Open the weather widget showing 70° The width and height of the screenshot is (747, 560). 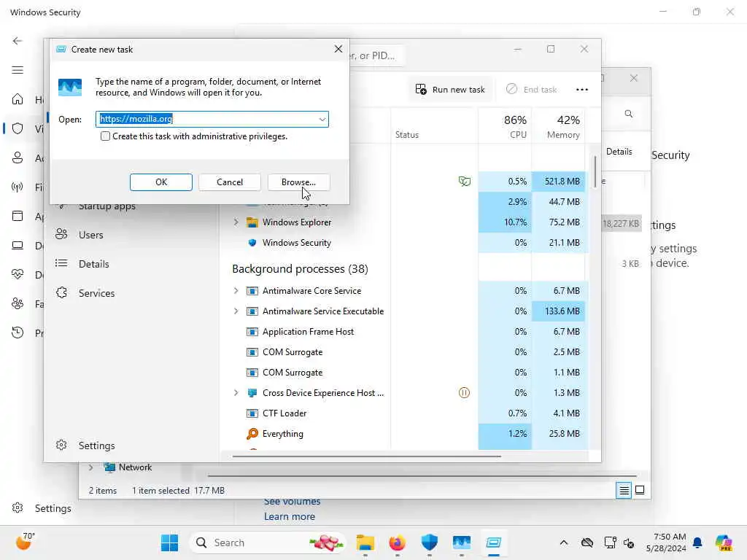pyautogui.click(x=24, y=542)
